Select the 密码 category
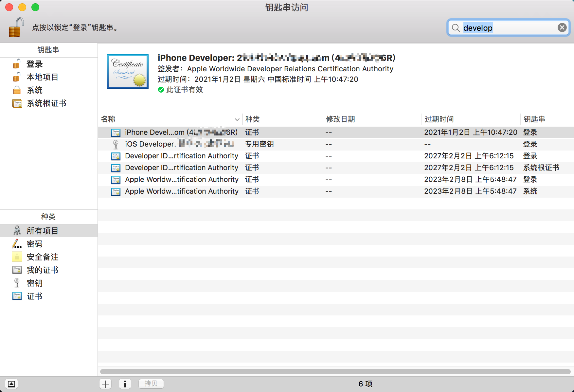The image size is (574, 392). (34, 244)
